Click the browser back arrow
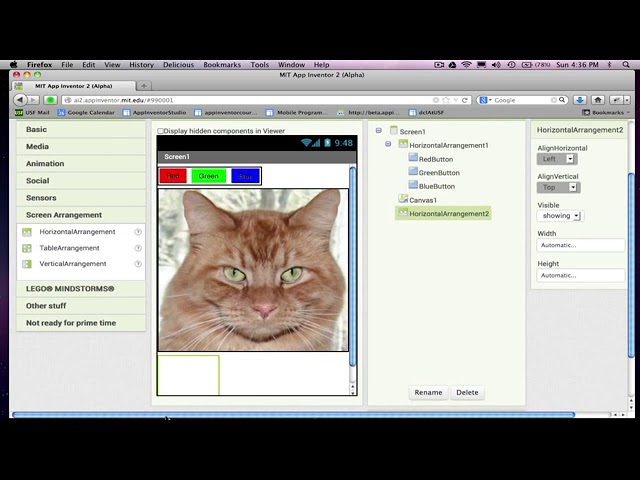Image resolution: width=640 pixels, height=480 pixels. [20, 100]
